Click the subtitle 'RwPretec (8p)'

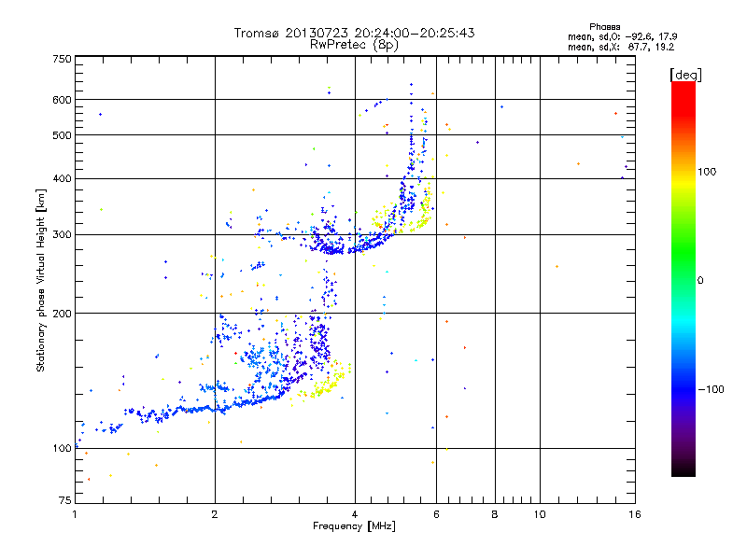[x=354, y=45]
